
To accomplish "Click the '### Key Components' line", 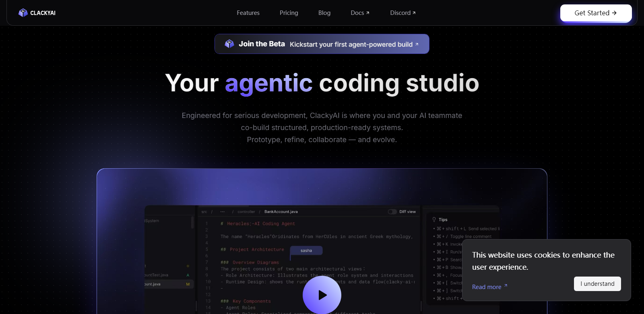I will (x=246, y=301).
